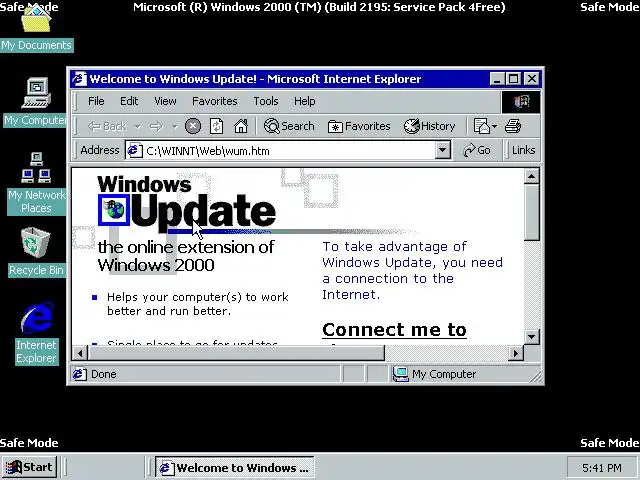Click the Done status bar text
This screenshot has width=640, height=480.
[104, 374]
